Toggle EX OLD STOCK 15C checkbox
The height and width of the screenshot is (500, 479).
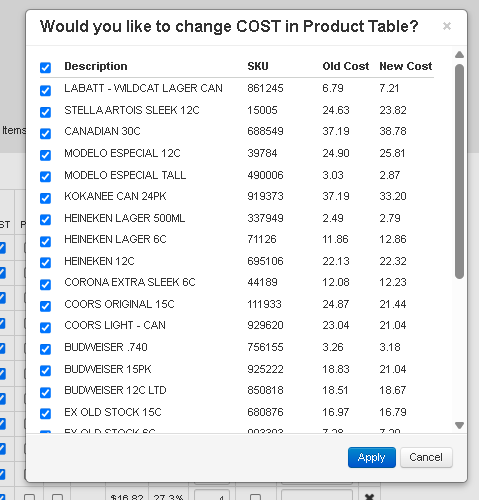tap(45, 414)
